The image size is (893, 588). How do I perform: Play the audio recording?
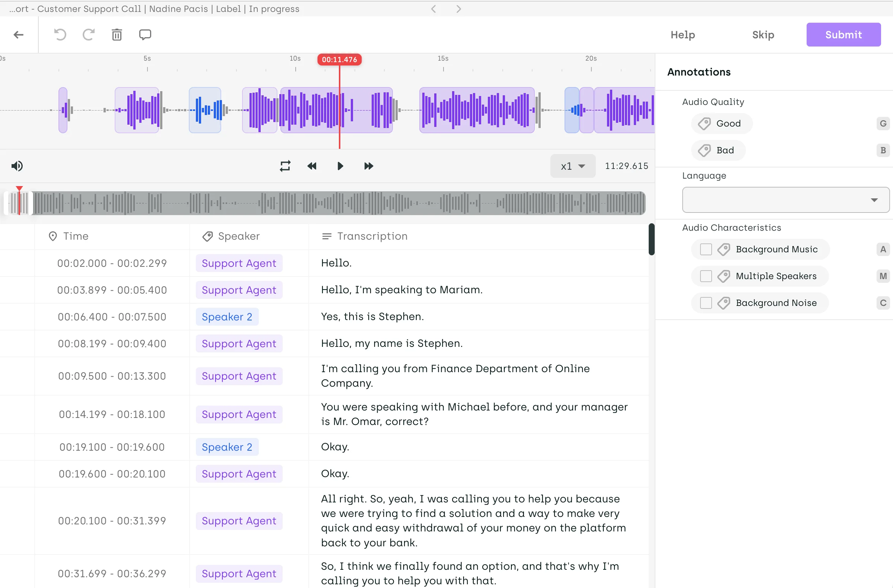pyautogui.click(x=340, y=166)
